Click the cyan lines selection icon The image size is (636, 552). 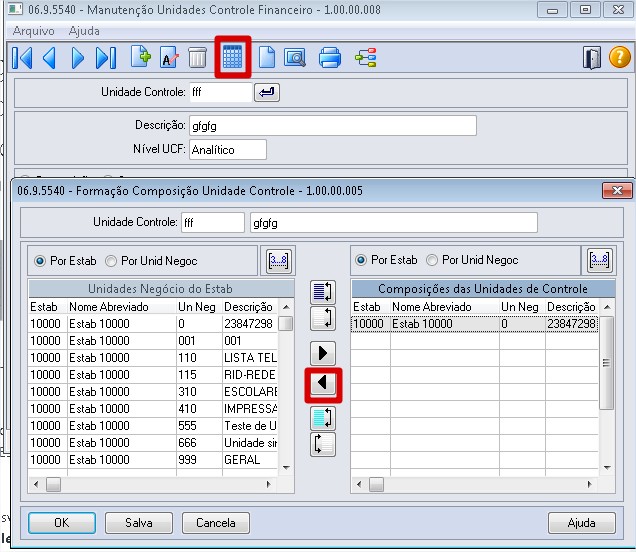click(x=323, y=418)
